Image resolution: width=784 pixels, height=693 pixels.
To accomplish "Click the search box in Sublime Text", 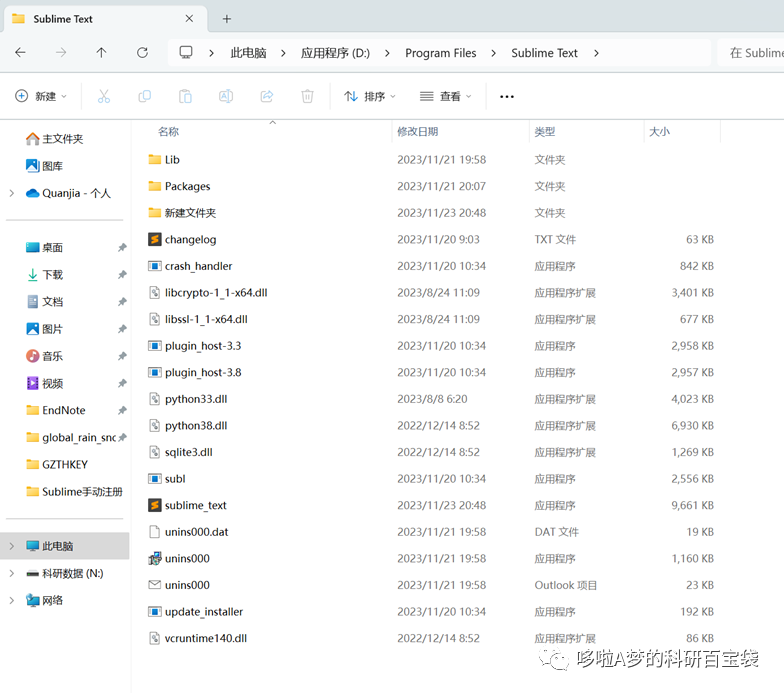I will (x=752, y=53).
